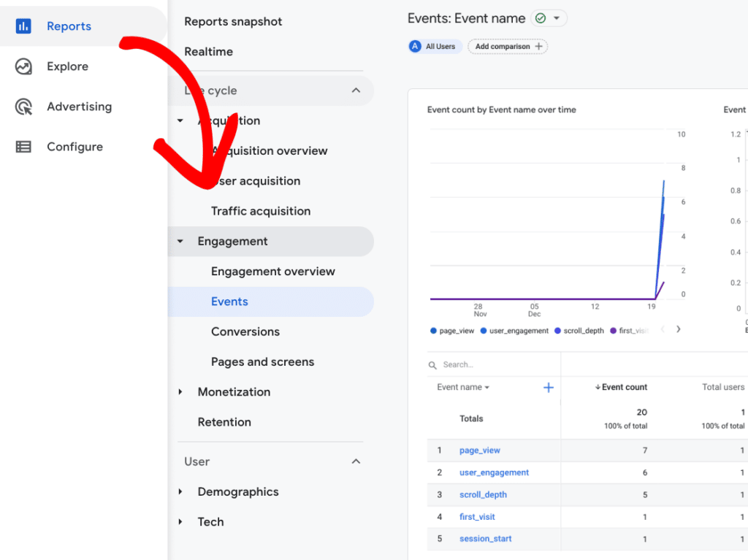This screenshot has height=560, width=748.
Task: Collapse the Life cycle section
Action: click(x=356, y=91)
